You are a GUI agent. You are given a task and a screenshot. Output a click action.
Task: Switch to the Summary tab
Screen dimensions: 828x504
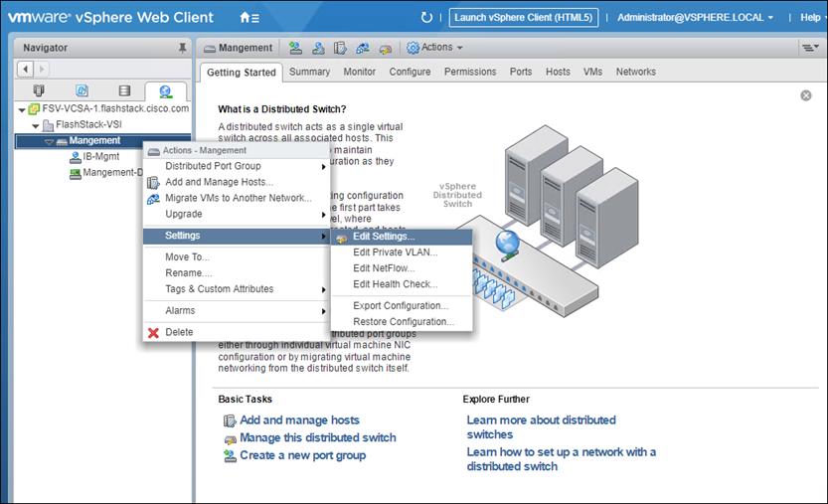[x=309, y=72]
